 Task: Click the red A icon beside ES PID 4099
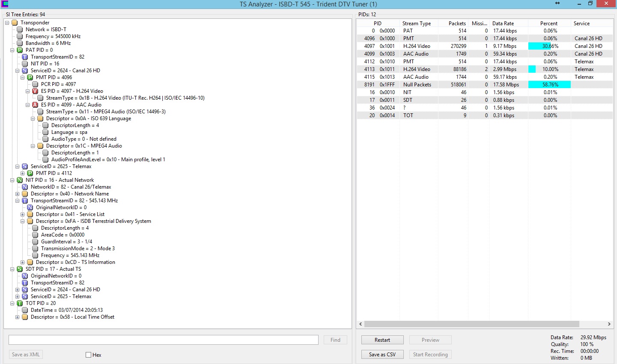tap(35, 105)
